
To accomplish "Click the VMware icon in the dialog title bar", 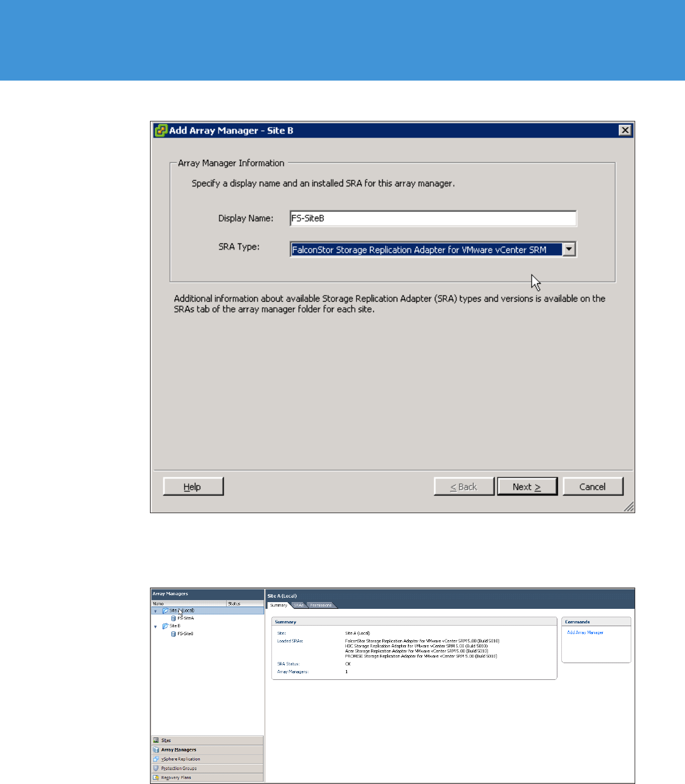I will (x=161, y=130).
